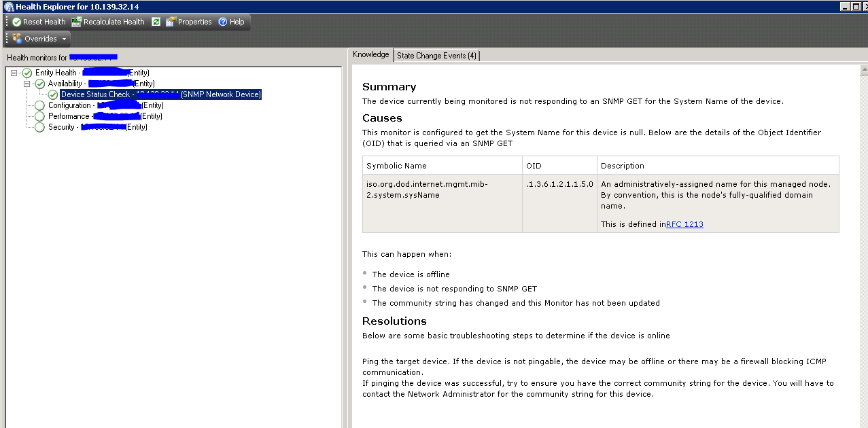Image resolution: width=868 pixels, height=428 pixels.
Task: Maximize the Health Explorer window
Action: pyautogui.click(x=856, y=6)
